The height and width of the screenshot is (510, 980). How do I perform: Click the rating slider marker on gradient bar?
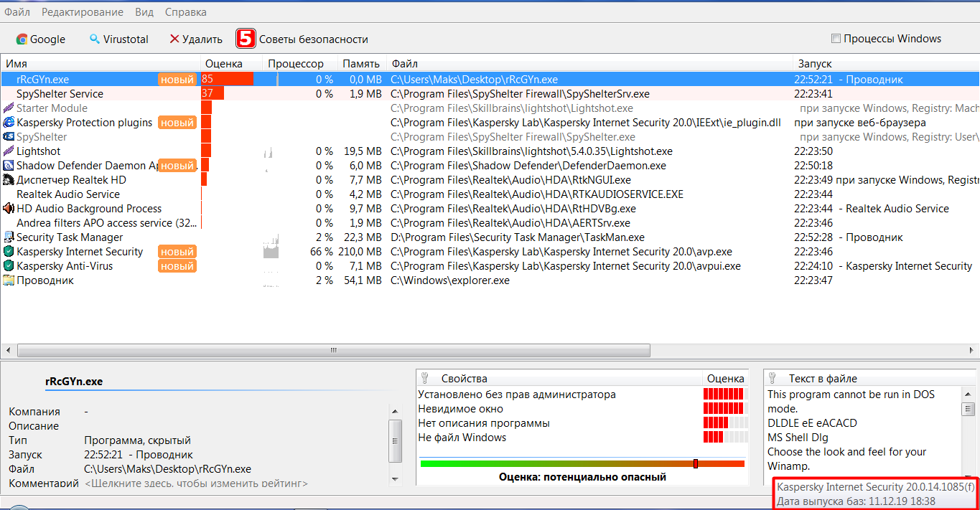click(x=696, y=464)
